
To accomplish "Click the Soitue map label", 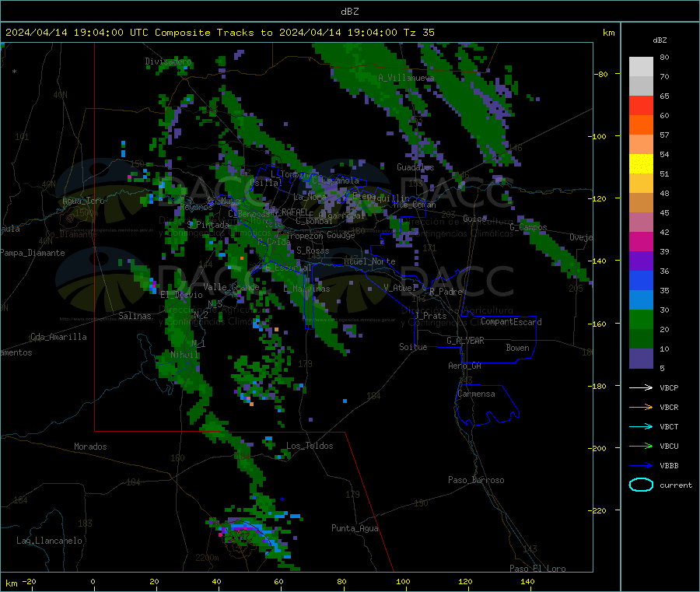I will (413, 346).
